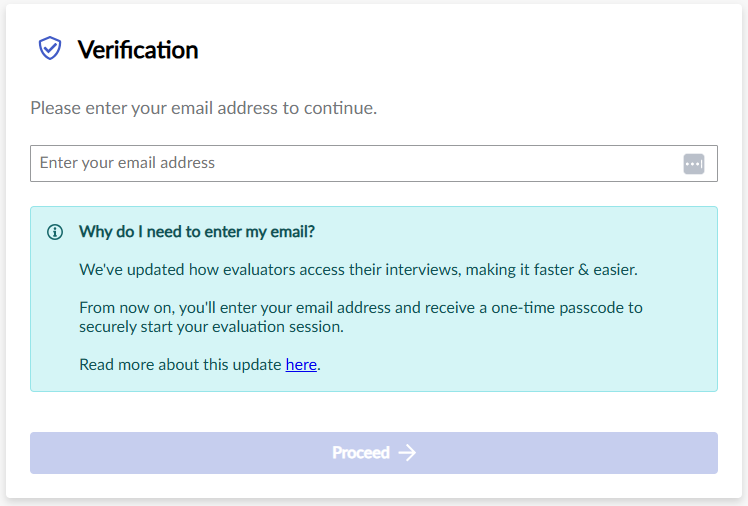Click the "Enter your email address" placeholder text
Screen dimensions: 748x506
[127, 163]
